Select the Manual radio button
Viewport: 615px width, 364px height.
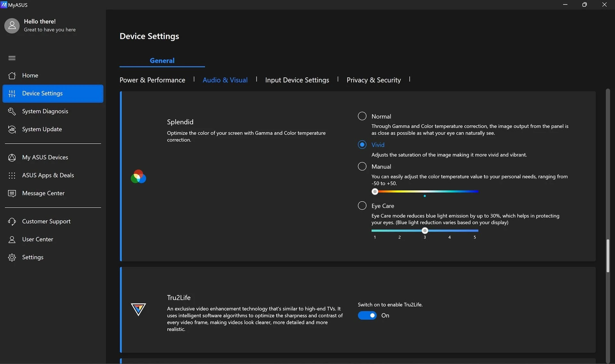pyautogui.click(x=362, y=166)
